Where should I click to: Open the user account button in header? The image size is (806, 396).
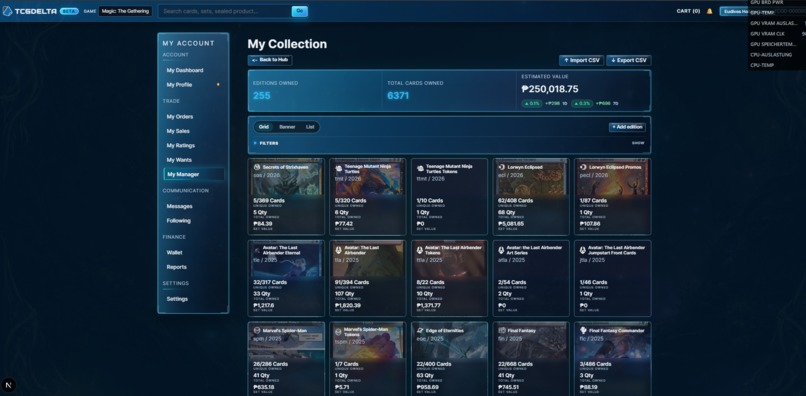(734, 11)
